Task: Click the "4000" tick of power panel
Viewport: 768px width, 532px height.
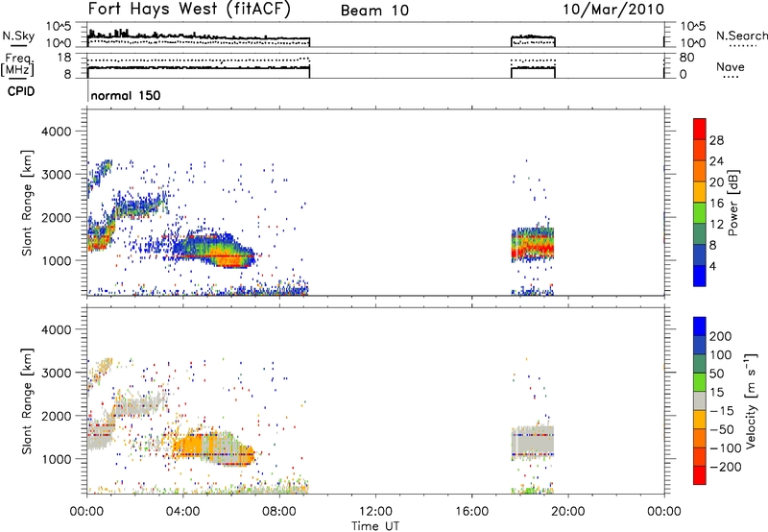Action: click(x=56, y=132)
